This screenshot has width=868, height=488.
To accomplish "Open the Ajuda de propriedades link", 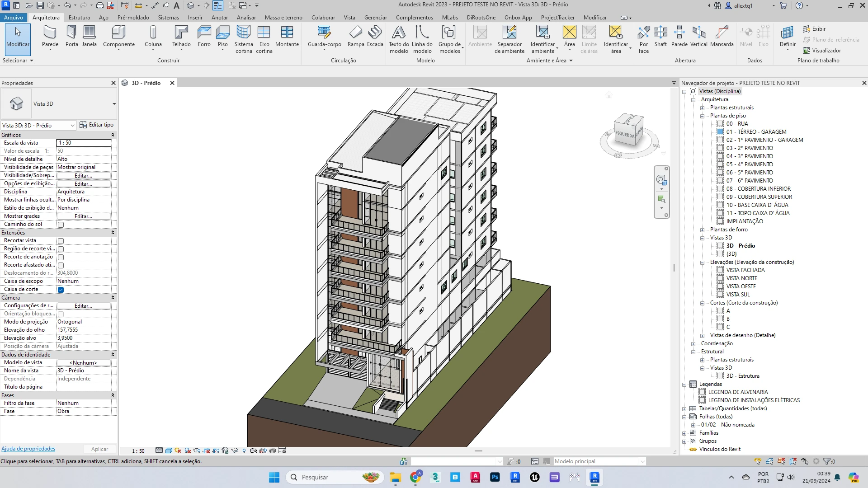I will pyautogui.click(x=28, y=449).
